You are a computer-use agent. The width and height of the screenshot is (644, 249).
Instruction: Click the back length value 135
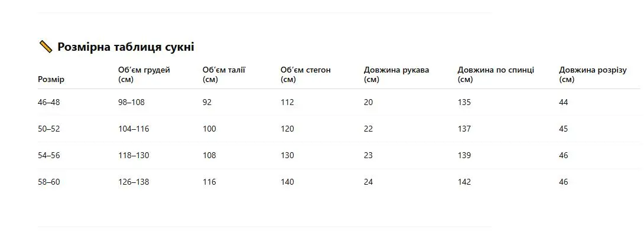click(x=464, y=102)
